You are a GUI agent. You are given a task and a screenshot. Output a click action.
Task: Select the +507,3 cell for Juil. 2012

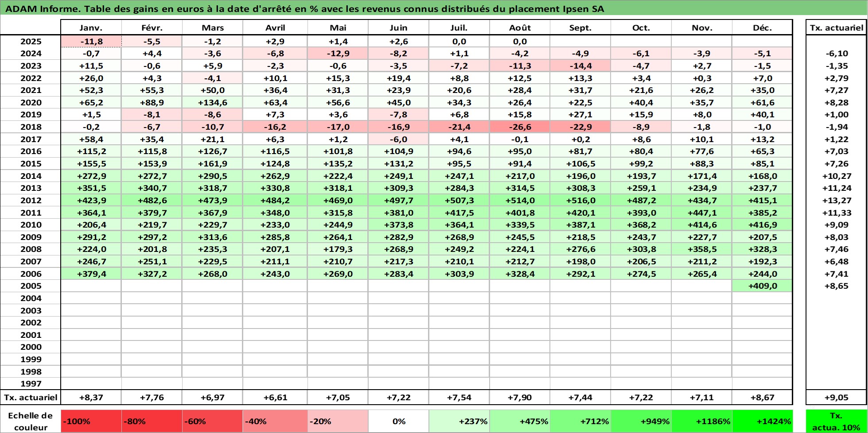click(459, 200)
